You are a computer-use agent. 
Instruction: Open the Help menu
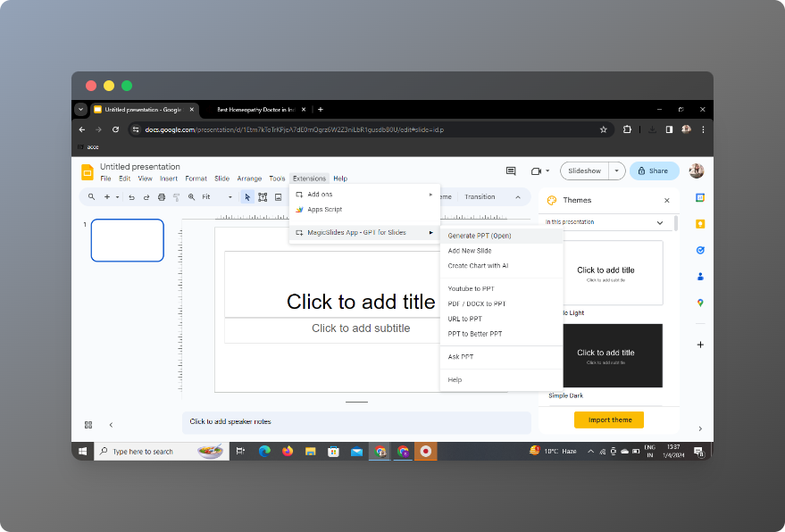coord(340,179)
